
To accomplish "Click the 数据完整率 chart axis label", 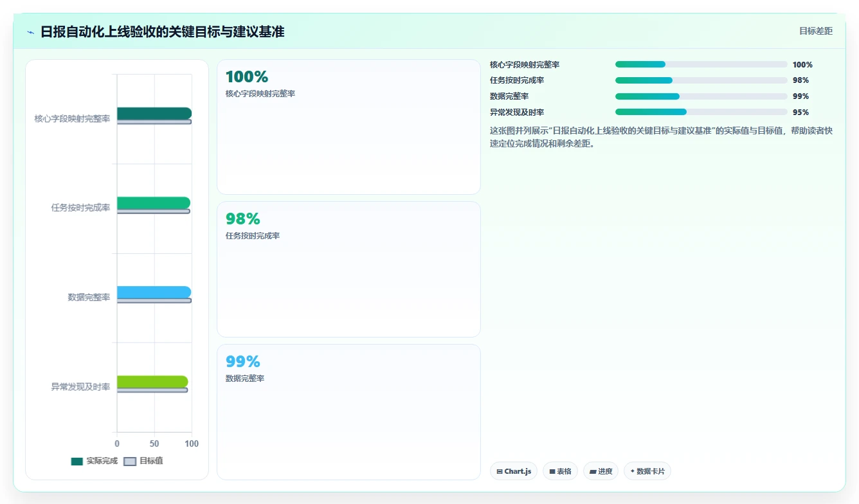I will coord(89,298).
